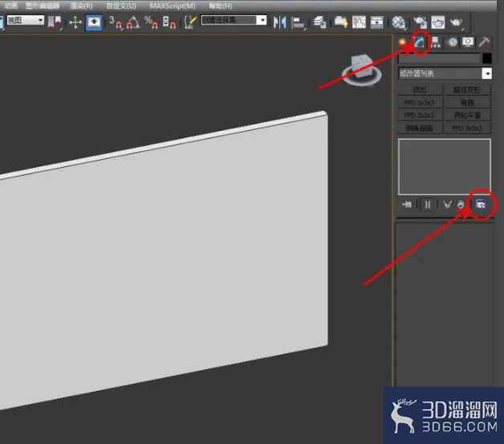Open the Rendered Frame Window icon
Viewport: 504px width, 444px height.
[x=437, y=22]
